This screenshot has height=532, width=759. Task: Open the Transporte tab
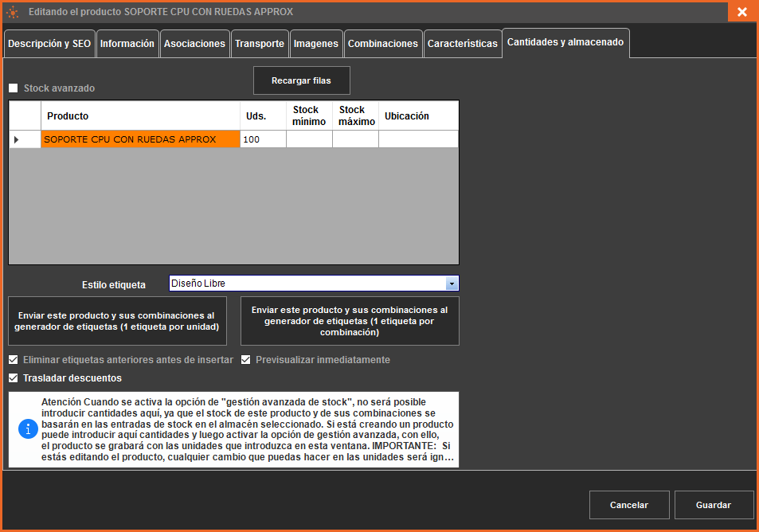[x=260, y=44]
